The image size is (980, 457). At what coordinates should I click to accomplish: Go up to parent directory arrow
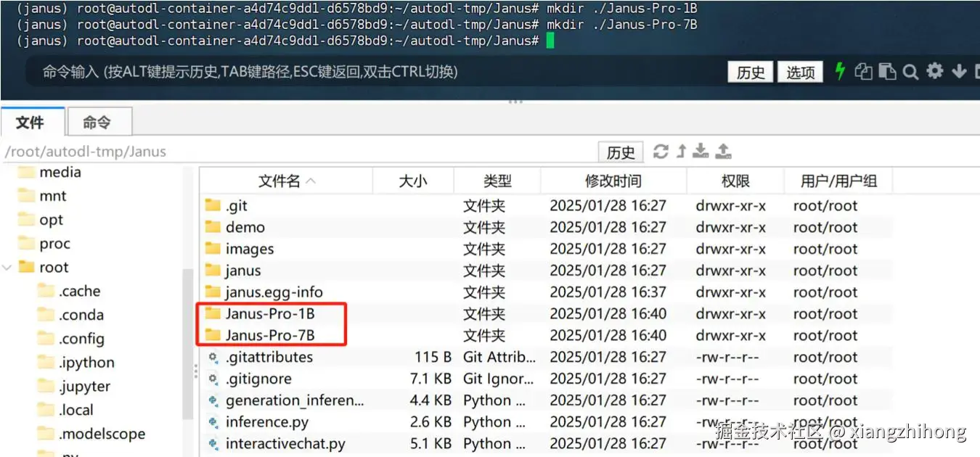(x=681, y=151)
